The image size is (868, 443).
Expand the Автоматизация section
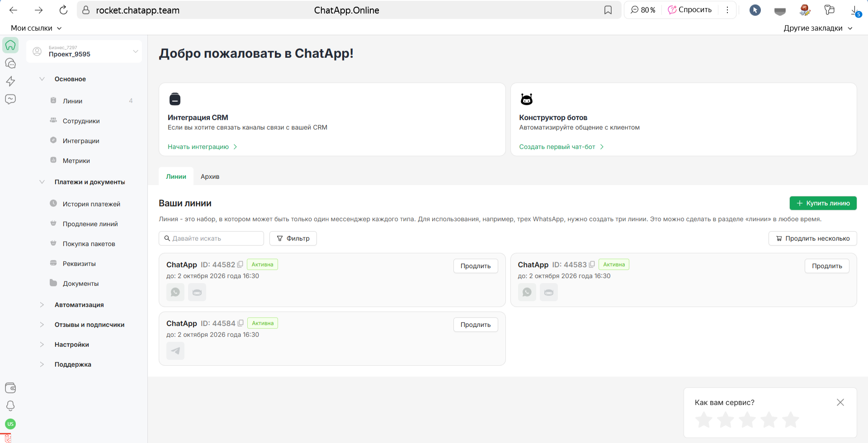(x=79, y=305)
